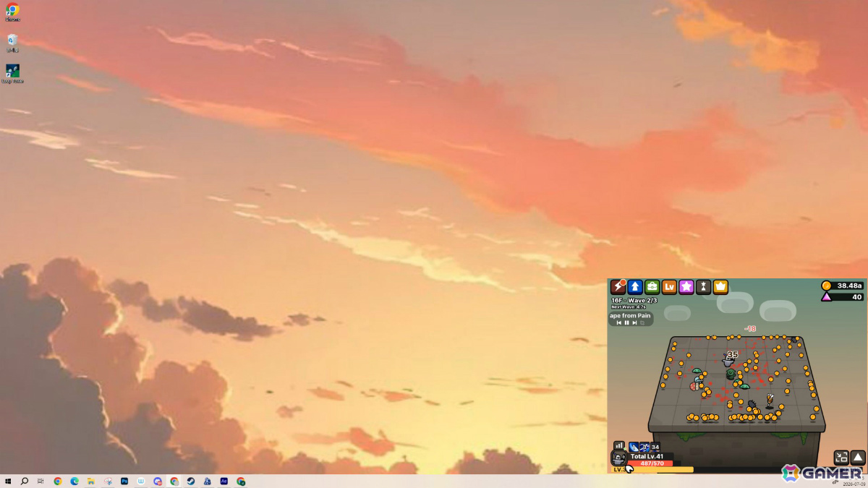Launch After Effects from the taskbar
This screenshot has height=488, width=868.
coord(224,481)
